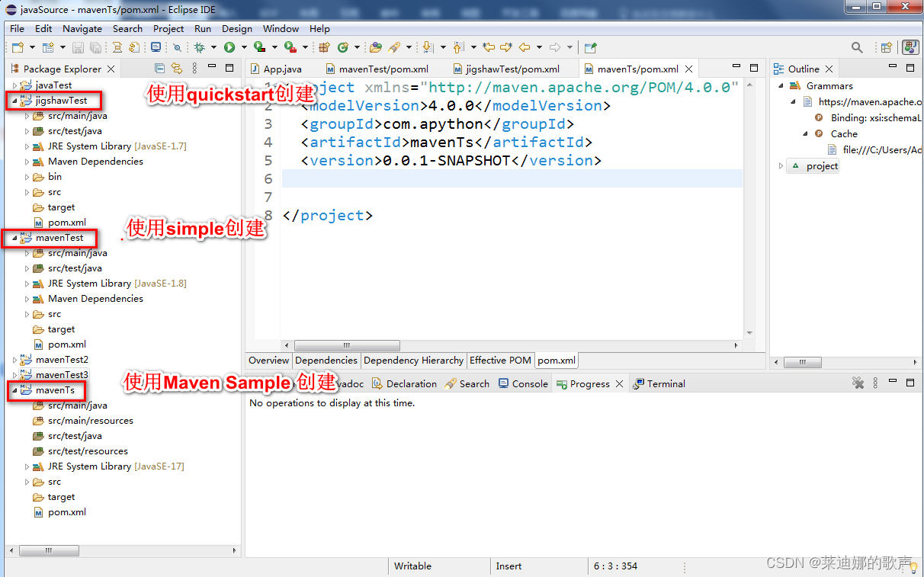Click the Back navigation arrow icon
The width and height of the screenshot is (924, 577).
point(525,47)
